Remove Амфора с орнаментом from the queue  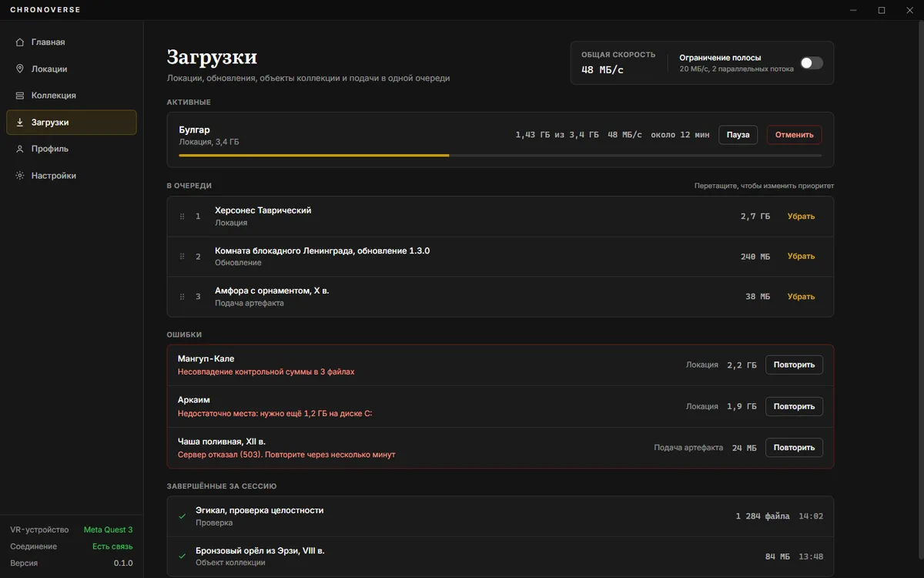801,297
